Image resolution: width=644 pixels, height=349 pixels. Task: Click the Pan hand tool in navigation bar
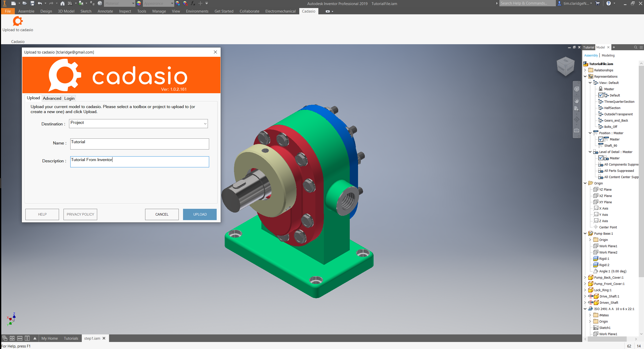tap(577, 101)
